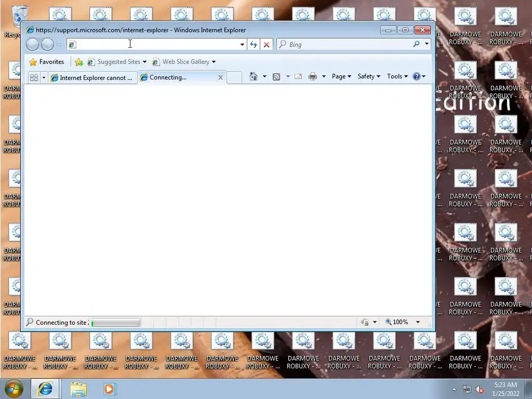Click the search magnifier icon in Bing box
The image size is (532, 399).
pos(416,44)
